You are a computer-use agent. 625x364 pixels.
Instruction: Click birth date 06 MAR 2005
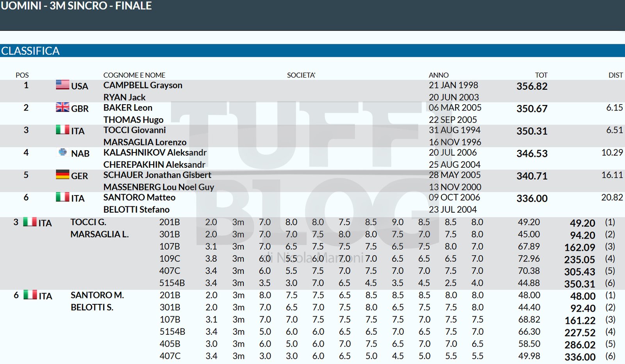(455, 108)
